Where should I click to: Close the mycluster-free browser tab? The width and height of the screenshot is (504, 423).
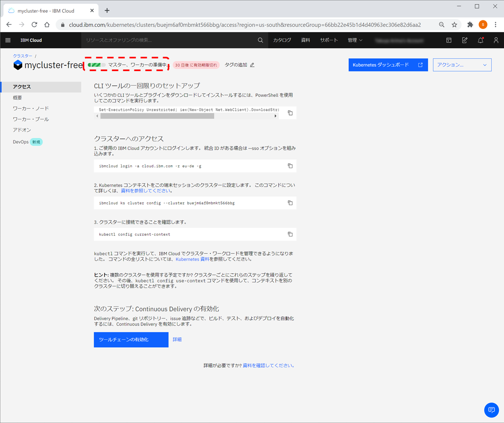point(92,11)
